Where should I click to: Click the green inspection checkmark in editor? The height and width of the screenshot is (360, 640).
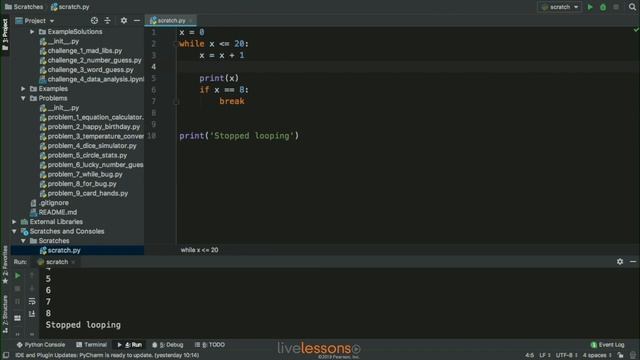pos(636,30)
